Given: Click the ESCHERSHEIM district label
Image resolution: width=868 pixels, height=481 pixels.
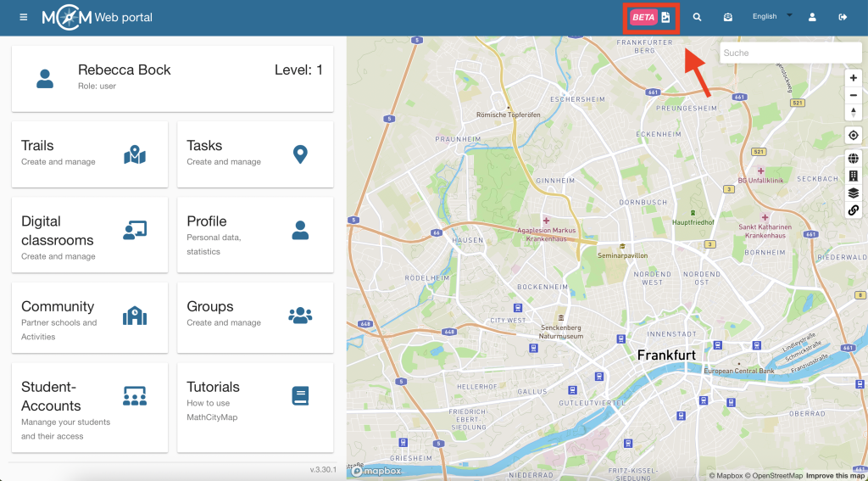Looking at the screenshot, I should [x=578, y=99].
